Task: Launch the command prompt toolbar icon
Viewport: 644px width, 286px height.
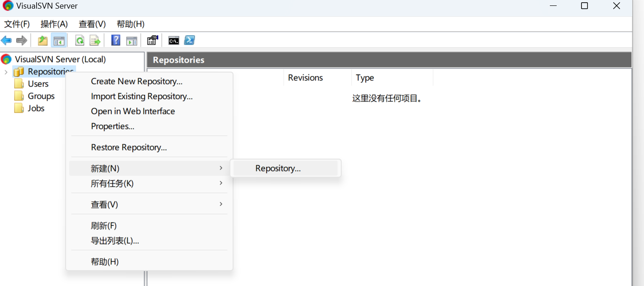Action: coord(174,41)
